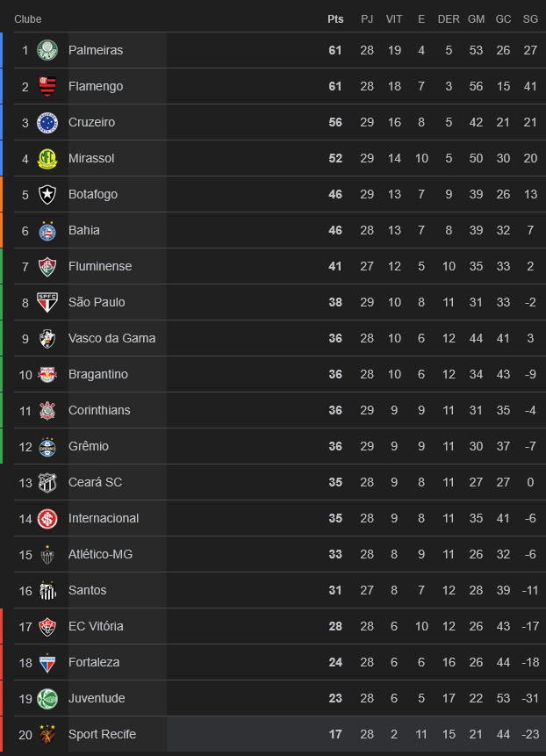546x756 pixels.
Task: Click the Santos club crest
Action: coord(47,590)
